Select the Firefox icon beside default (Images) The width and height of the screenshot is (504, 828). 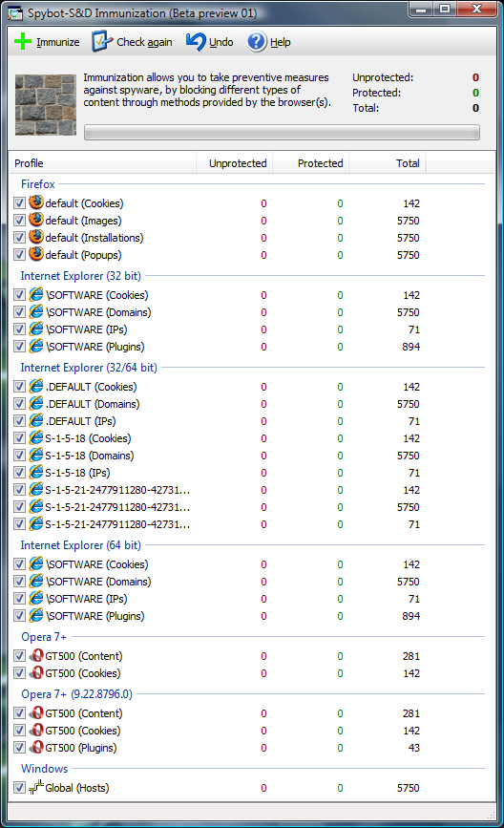pyautogui.click(x=36, y=220)
